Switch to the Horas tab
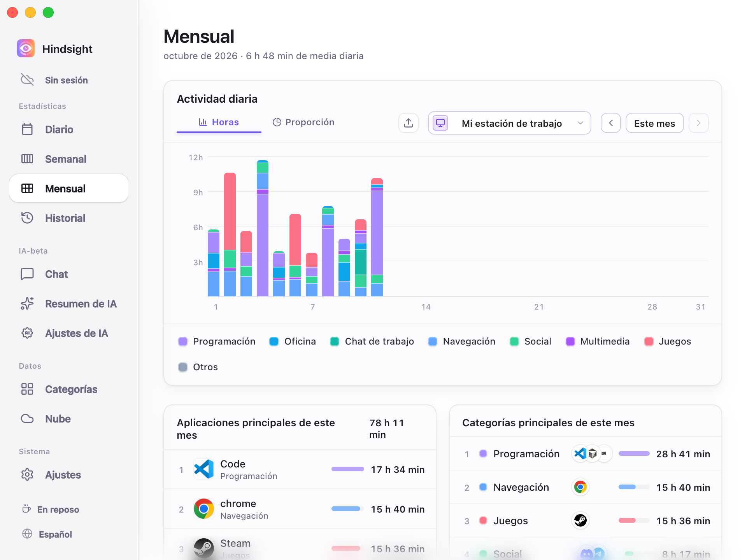Viewport: 747px width, 560px height. [219, 122]
